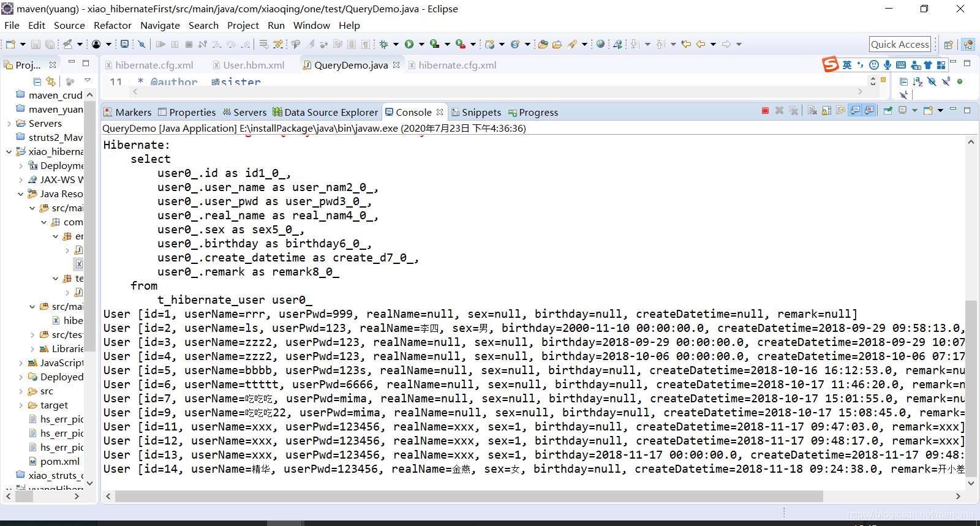Navigate Back with yellow left arrow
The image size is (980, 526).
701,44
